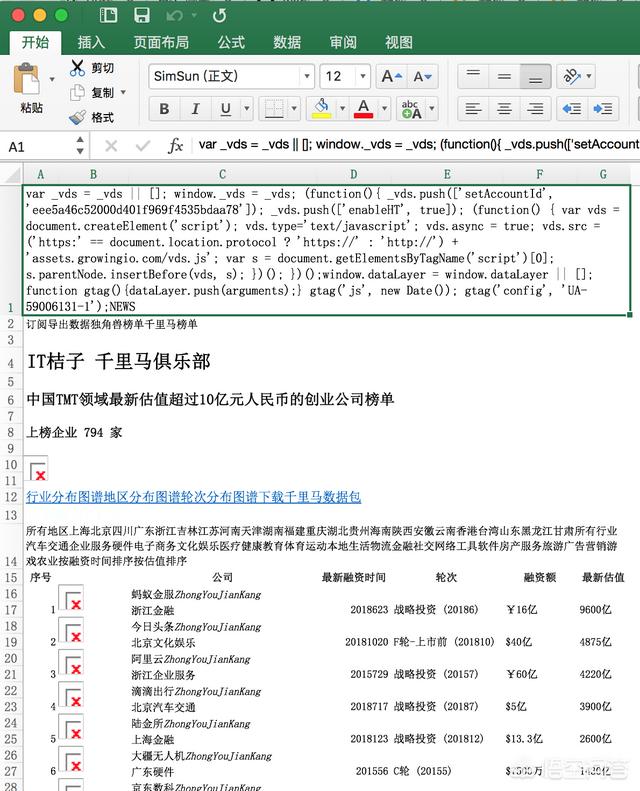640x791 pixels.
Task: Click the formula bar confirm checkmark
Action: click(x=143, y=146)
